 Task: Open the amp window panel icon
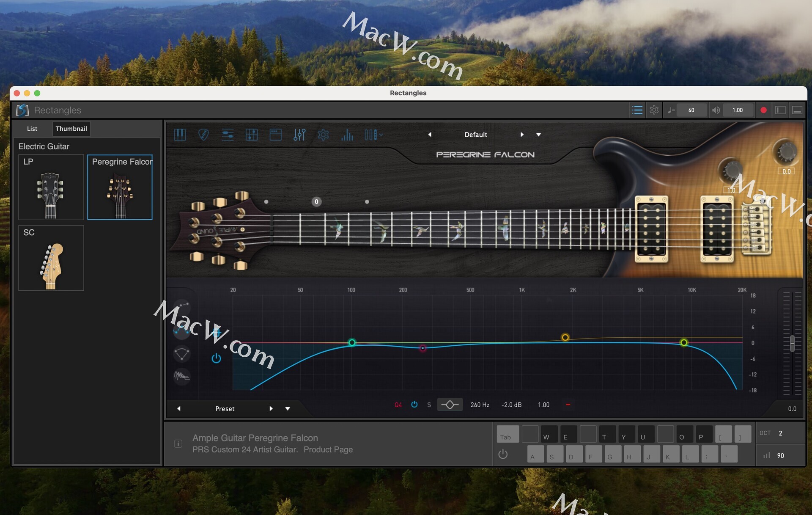pos(276,135)
